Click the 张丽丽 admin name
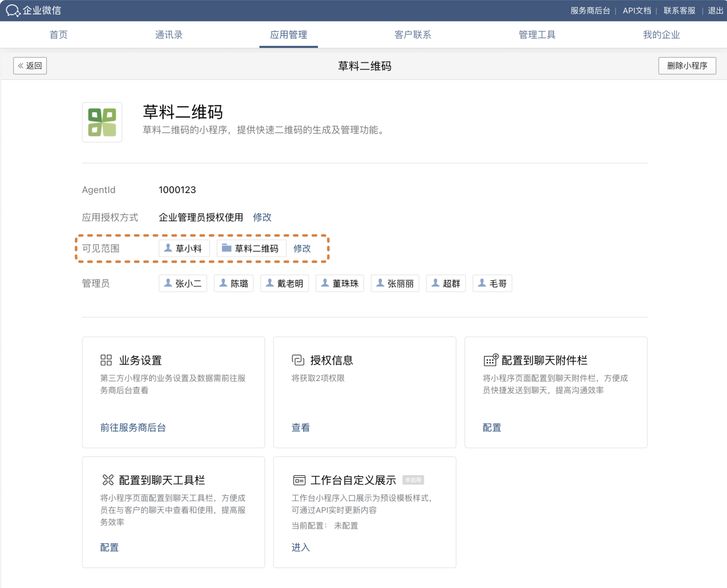The width and height of the screenshot is (727, 588). [x=400, y=284]
